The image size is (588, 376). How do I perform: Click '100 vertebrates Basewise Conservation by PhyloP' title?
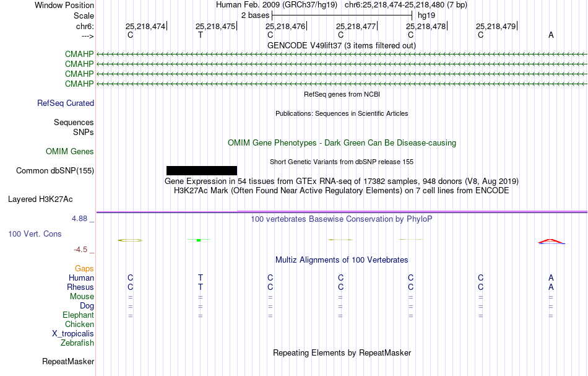[x=342, y=219]
